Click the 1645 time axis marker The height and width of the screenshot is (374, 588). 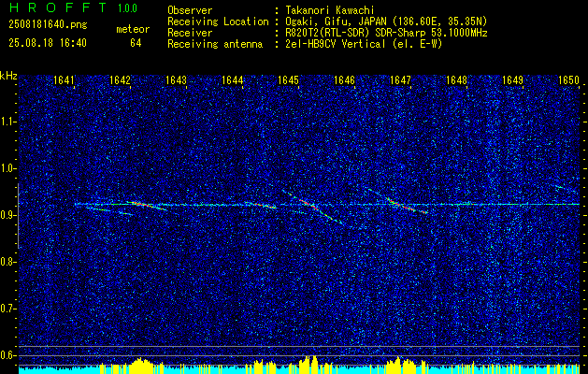click(288, 80)
